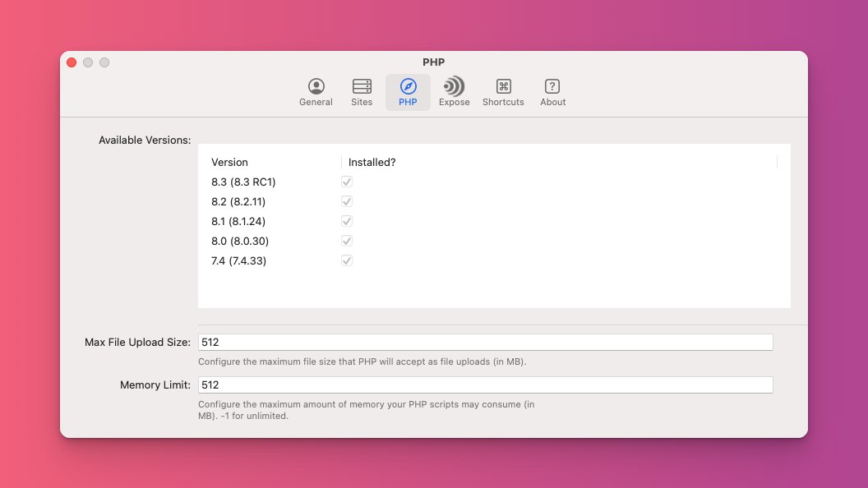This screenshot has width=868, height=488.
Task: Sort by the Installed? column header
Action: [x=371, y=162]
